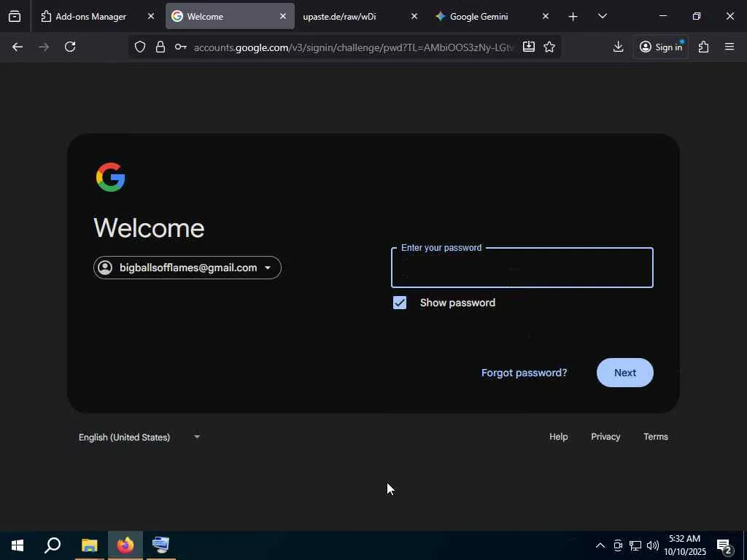Screen dimensions: 747x560
Task: Show hidden system tray icons
Action: click(600, 545)
